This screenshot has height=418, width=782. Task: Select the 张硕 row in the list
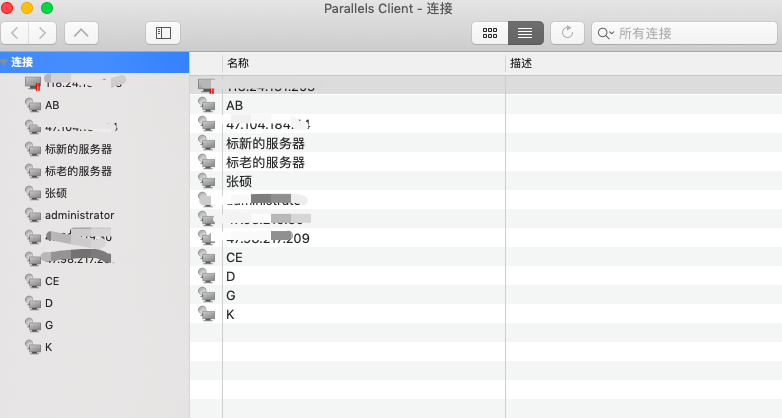click(486, 181)
